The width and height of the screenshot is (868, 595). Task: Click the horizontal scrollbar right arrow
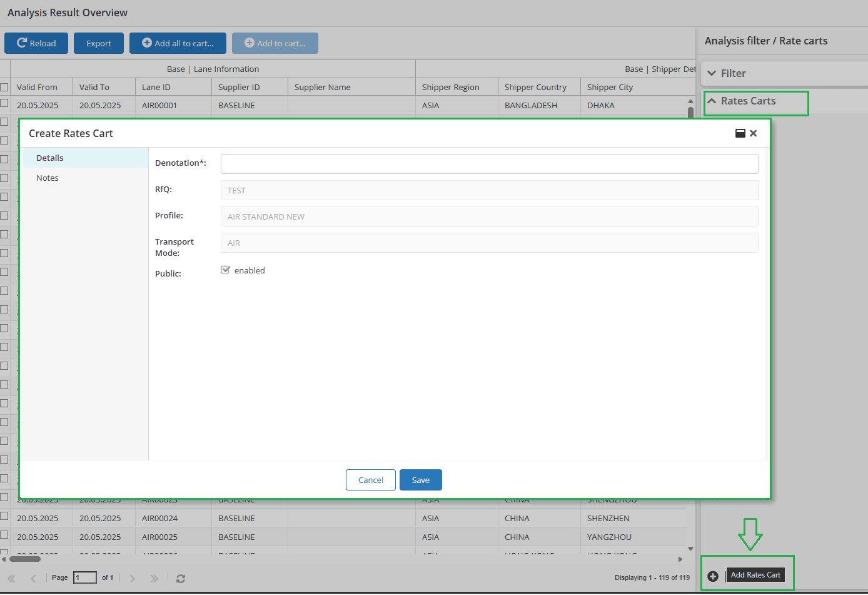click(x=680, y=559)
